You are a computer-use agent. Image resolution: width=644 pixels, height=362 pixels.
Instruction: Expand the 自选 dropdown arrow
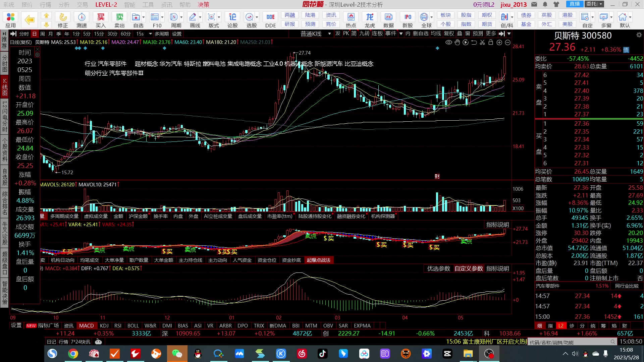144,17
